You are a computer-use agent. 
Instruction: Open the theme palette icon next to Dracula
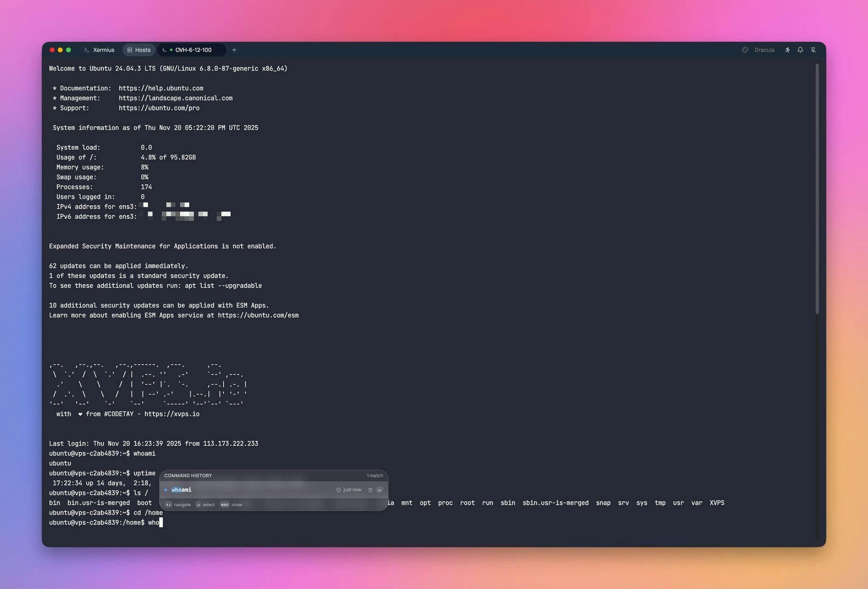click(745, 50)
